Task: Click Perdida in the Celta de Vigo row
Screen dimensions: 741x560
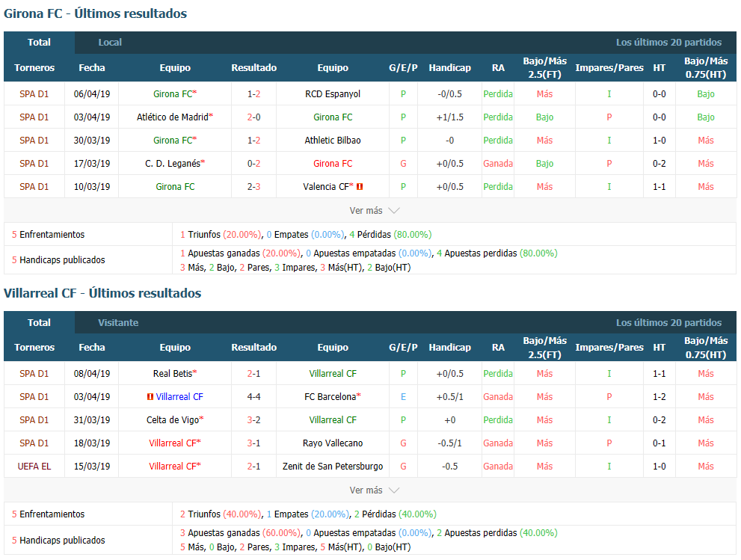Action: click(x=498, y=419)
